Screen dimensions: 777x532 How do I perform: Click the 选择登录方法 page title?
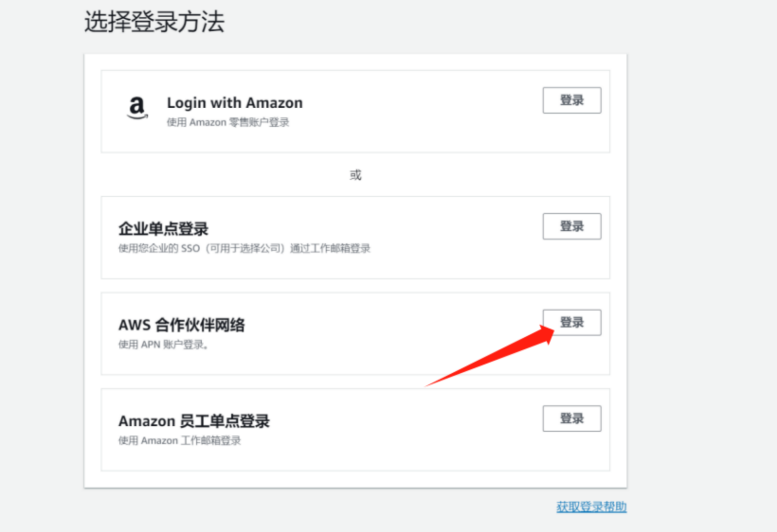tap(155, 22)
